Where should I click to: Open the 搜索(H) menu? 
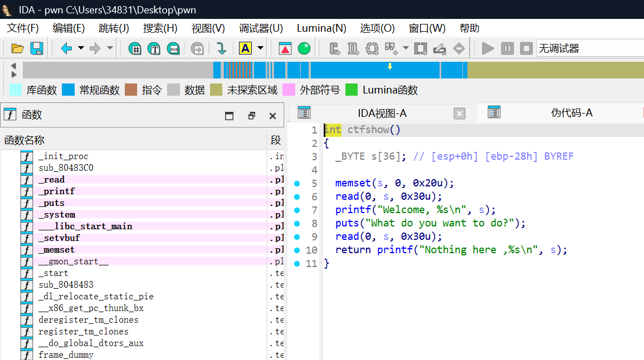coord(160,28)
